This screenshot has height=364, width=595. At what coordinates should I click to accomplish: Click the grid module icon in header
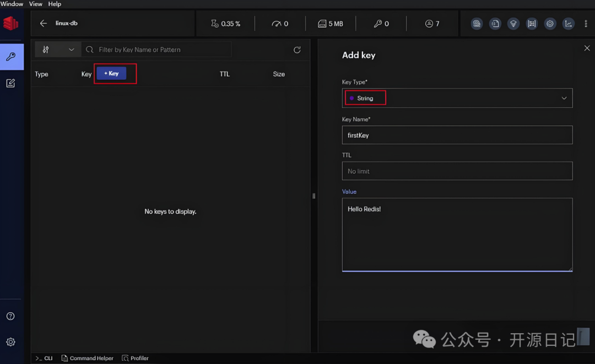(x=532, y=24)
